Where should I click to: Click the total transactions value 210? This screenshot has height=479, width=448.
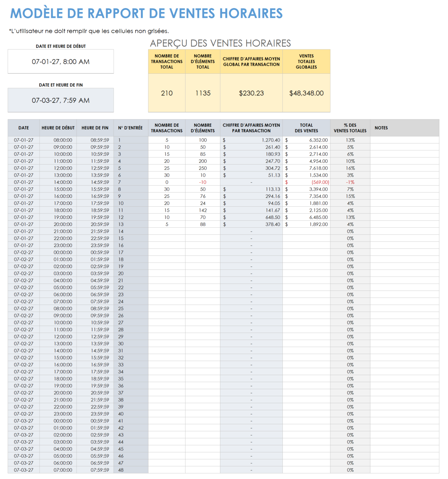pyautogui.click(x=167, y=93)
